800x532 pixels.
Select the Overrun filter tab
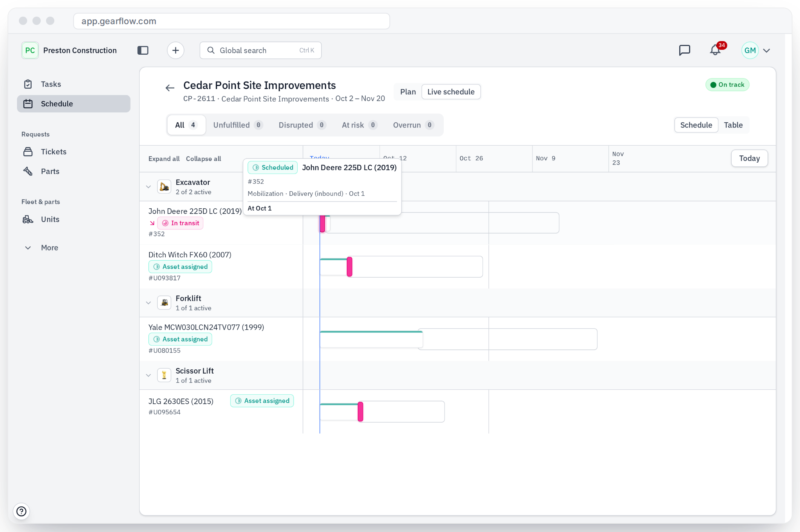(414, 125)
